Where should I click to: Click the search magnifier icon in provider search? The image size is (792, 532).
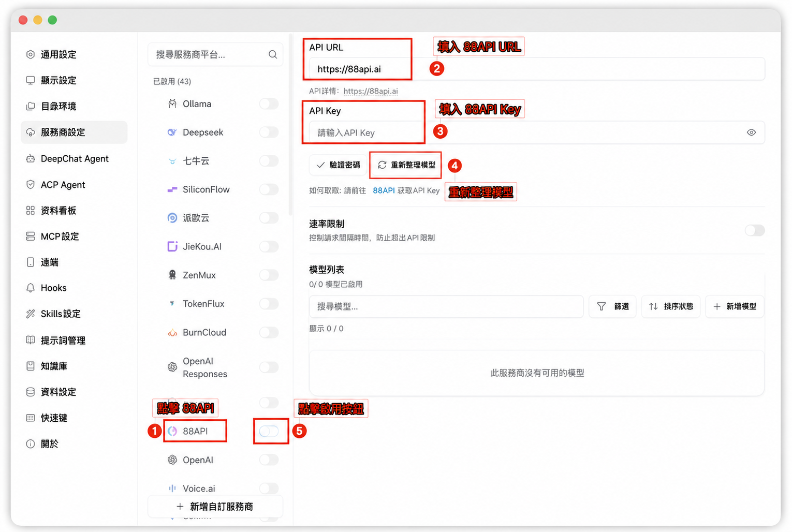point(273,54)
